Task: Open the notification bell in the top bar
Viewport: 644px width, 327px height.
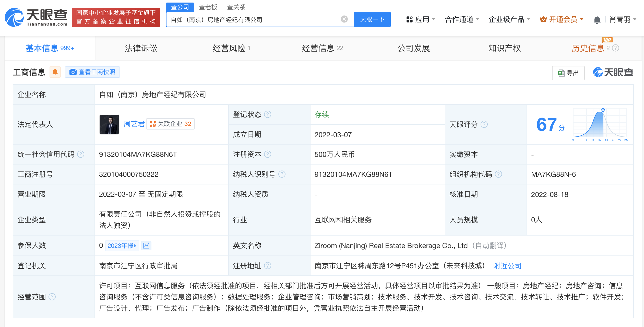Action: pyautogui.click(x=597, y=19)
